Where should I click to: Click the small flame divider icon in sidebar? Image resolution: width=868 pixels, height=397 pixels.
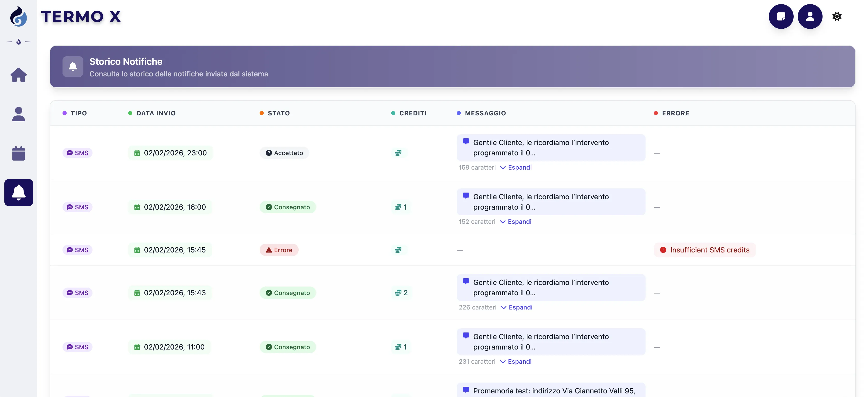pos(19,42)
